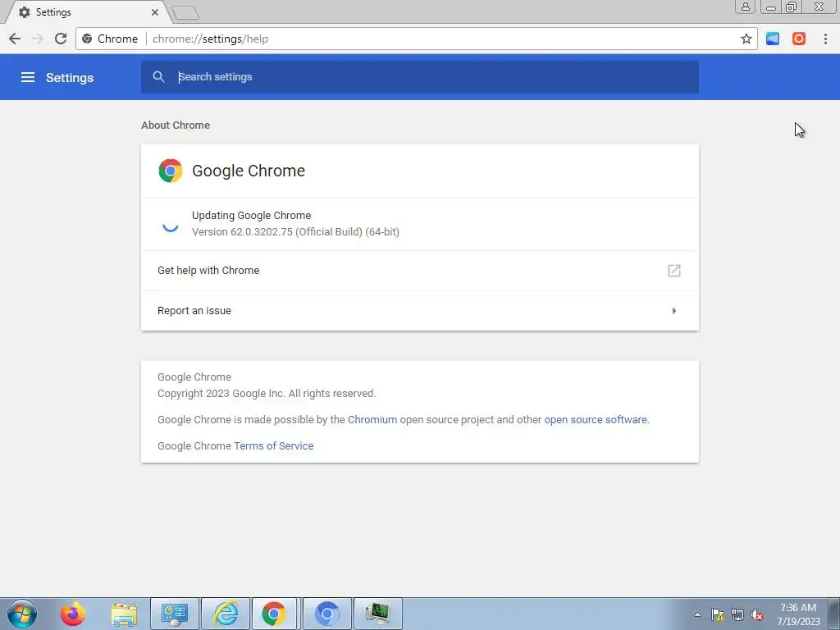Image resolution: width=840 pixels, height=630 pixels.
Task: Click the search magnifier icon in Settings
Action: point(158,76)
